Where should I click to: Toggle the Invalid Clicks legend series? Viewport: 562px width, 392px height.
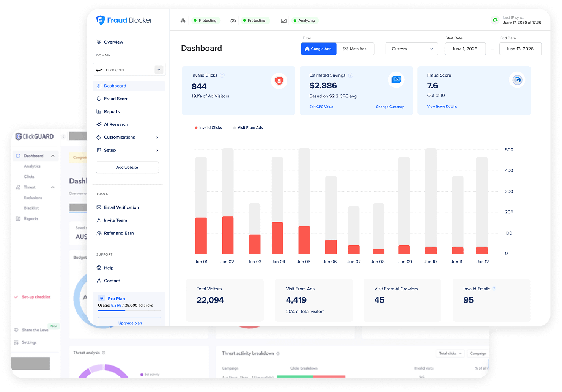pyautogui.click(x=208, y=127)
